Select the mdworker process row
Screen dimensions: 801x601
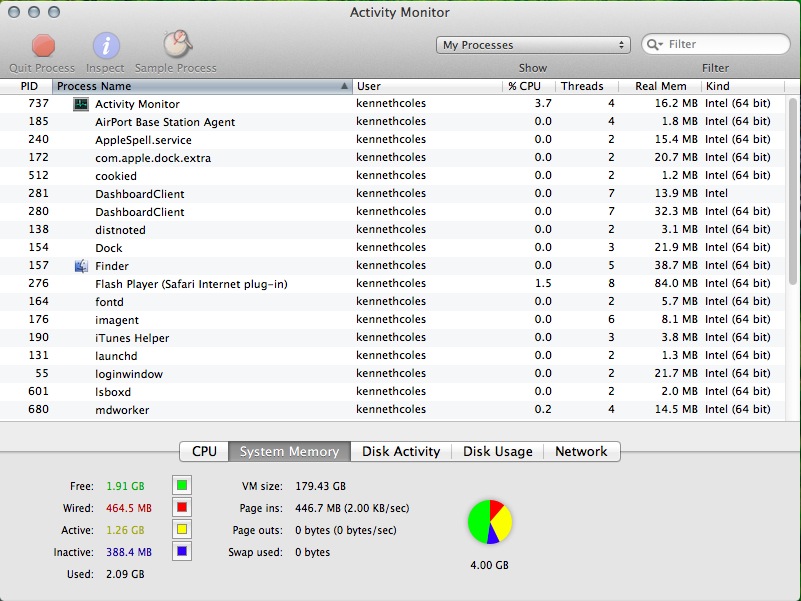(392, 410)
